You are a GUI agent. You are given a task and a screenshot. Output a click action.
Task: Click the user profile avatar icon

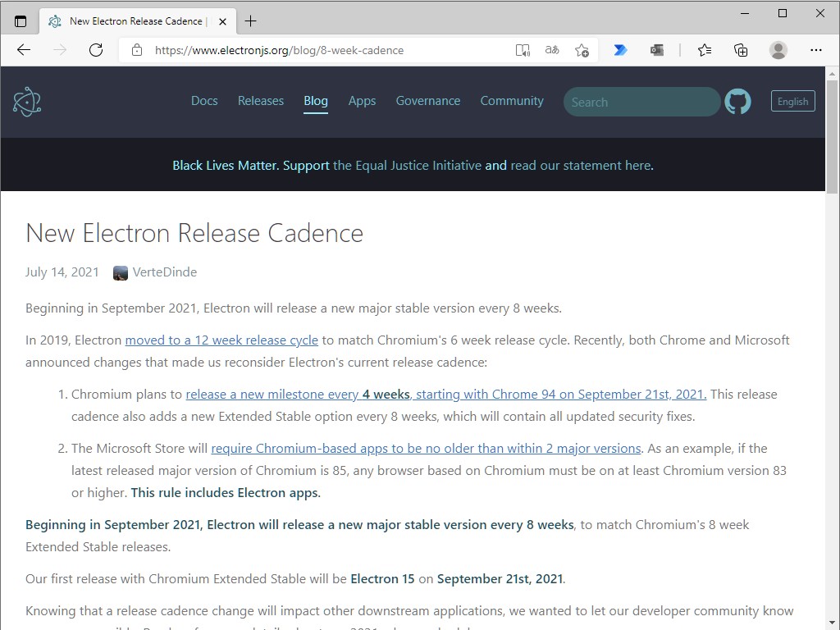[x=778, y=50]
